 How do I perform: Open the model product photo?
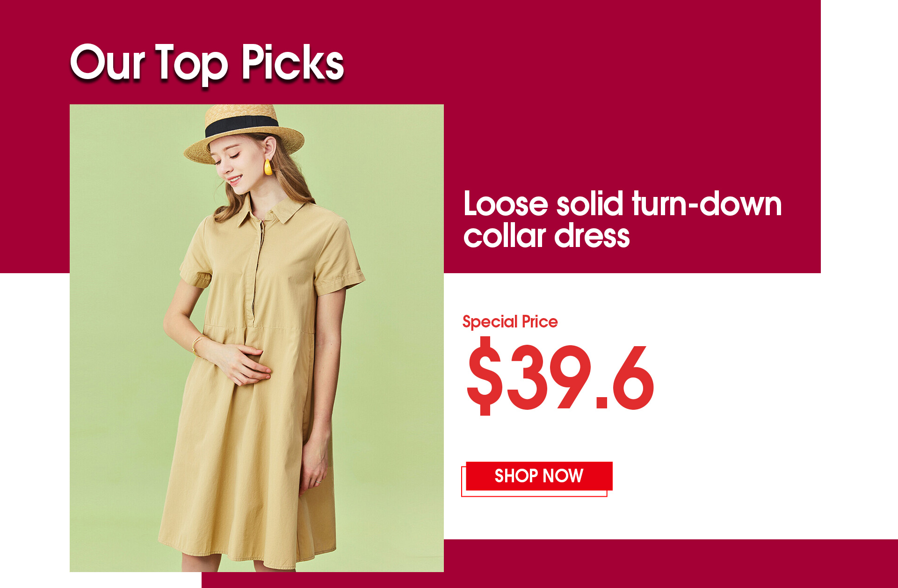pyautogui.click(x=257, y=338)
